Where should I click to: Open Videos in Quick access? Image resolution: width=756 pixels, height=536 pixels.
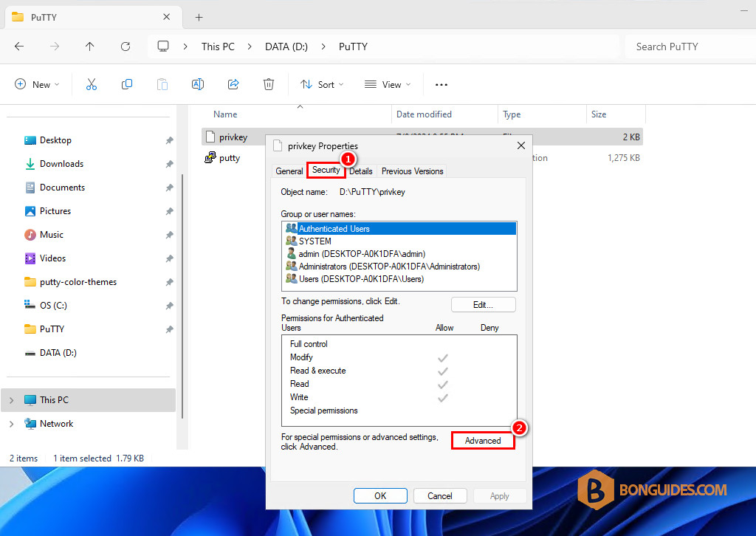(52, 258)
